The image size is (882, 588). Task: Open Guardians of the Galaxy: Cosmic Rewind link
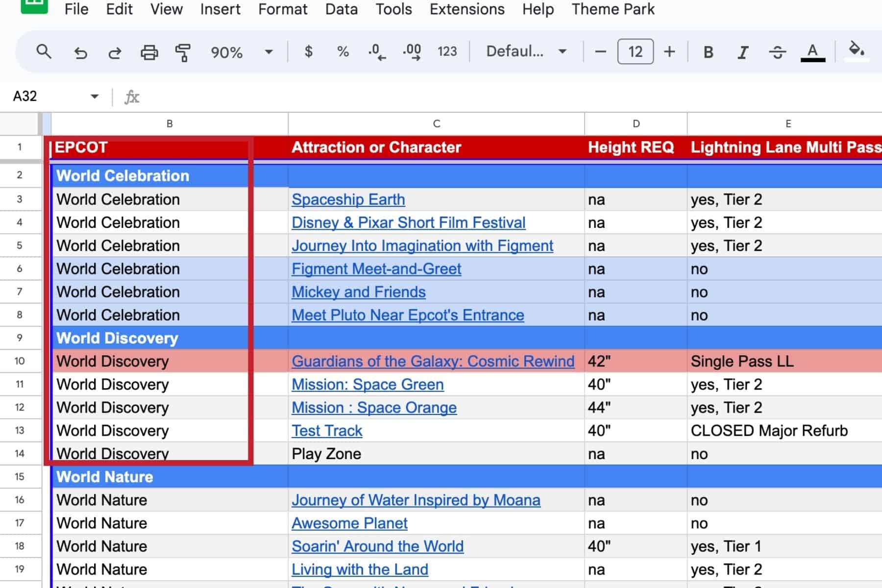(x=433, y=361)
